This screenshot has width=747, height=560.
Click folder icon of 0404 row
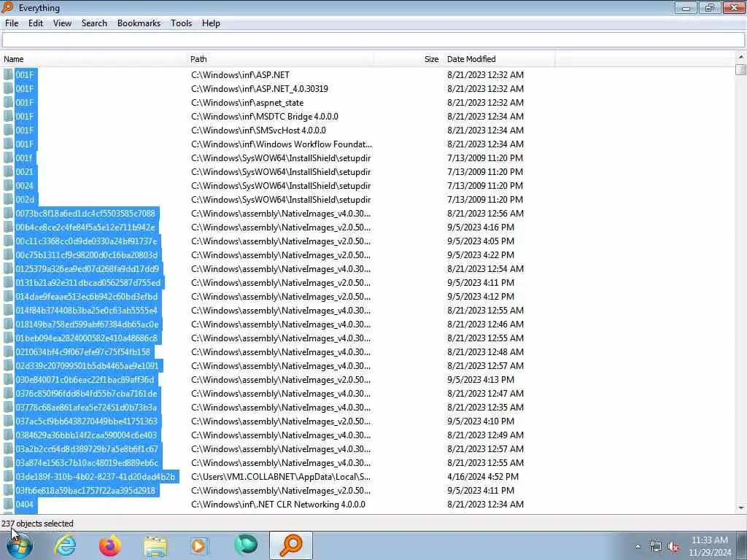[8, 505]
